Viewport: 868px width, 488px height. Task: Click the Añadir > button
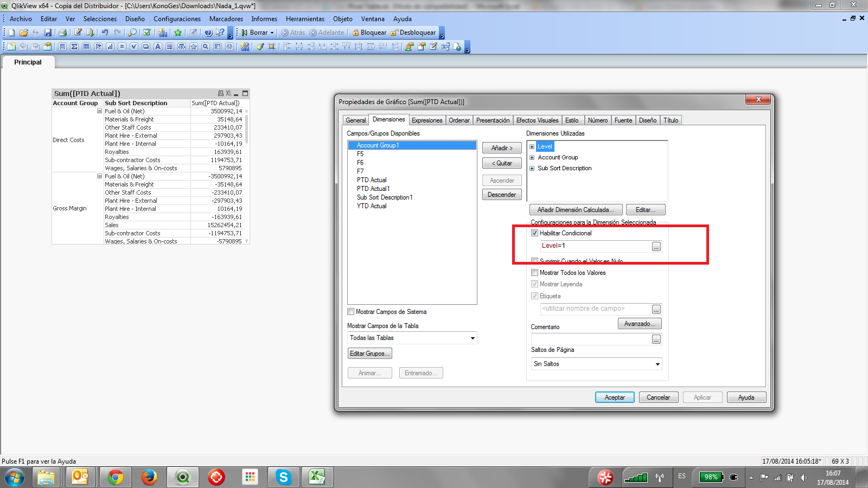(502, 148)
